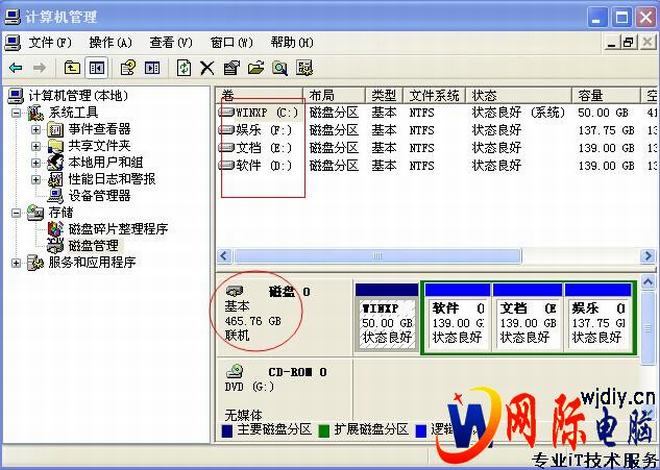Viewport: 660px width, 470px height.
Task: Select 设备管理器 in the tree
Action: pyautogui.click(x=98, y=196)
